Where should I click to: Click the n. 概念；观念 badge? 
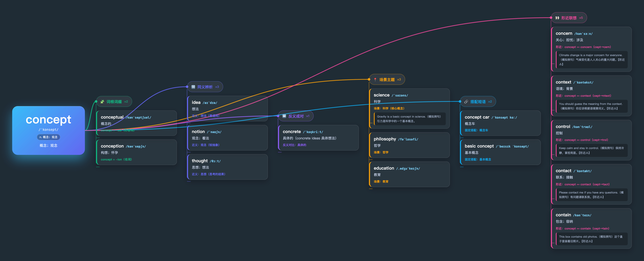(x=49, y=137)
